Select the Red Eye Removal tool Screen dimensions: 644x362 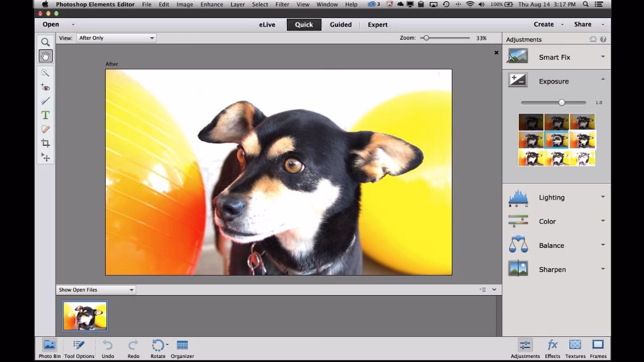pos(45,87)
